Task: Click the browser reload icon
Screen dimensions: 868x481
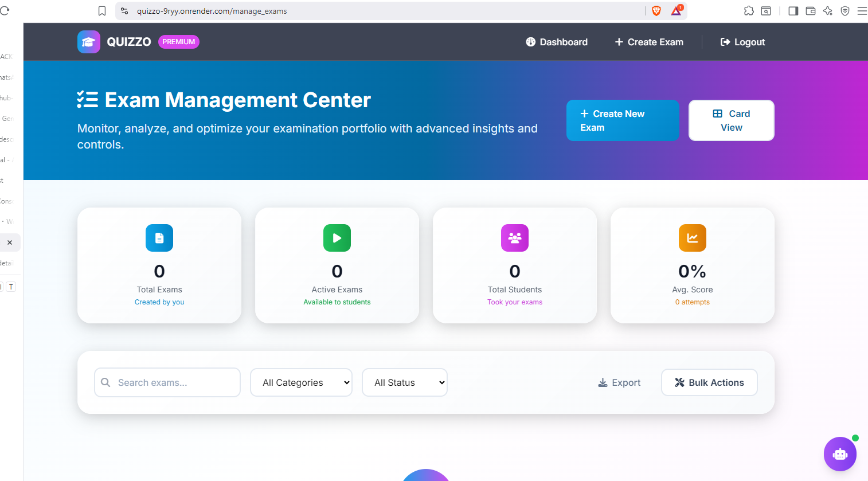Action: (5, 11)
